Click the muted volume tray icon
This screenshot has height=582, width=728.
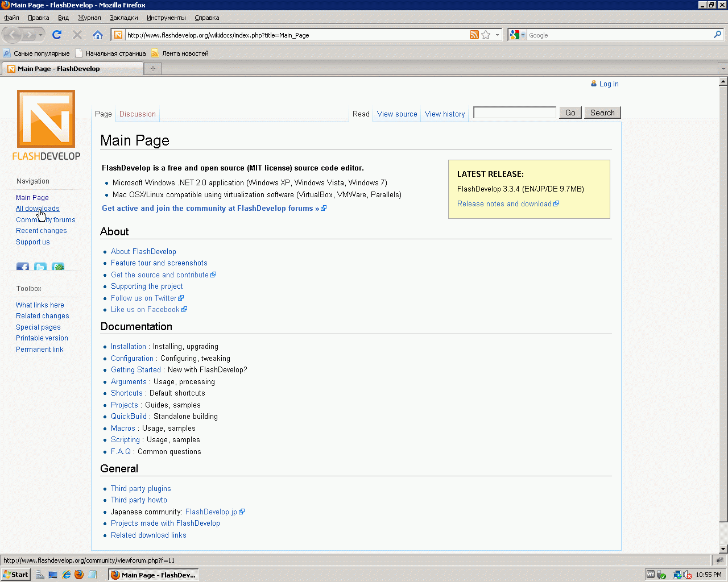pyautogui.click(x=687, y=575)
